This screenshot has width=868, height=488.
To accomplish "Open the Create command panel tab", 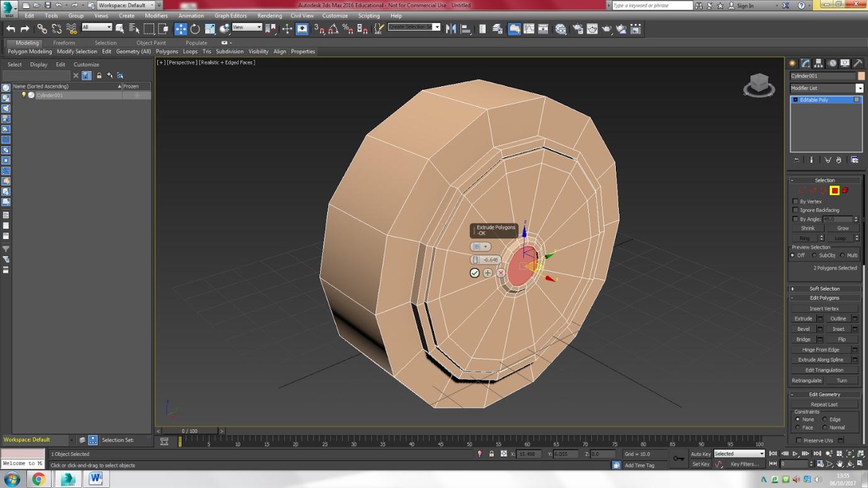I will (x=793, y=64).
